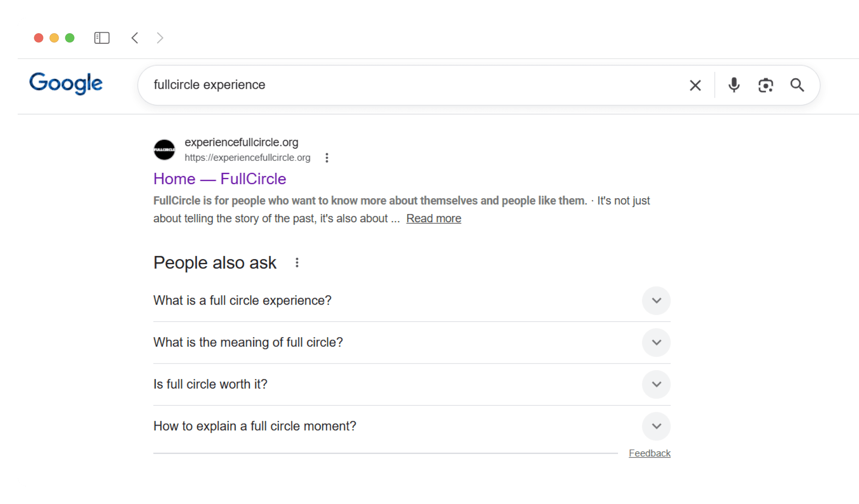Open the People also ask options menu

[297, 263]
